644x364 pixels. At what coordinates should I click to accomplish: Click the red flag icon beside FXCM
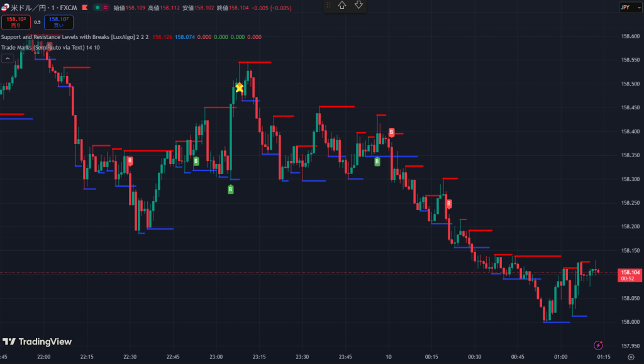(x=84, y=8)
